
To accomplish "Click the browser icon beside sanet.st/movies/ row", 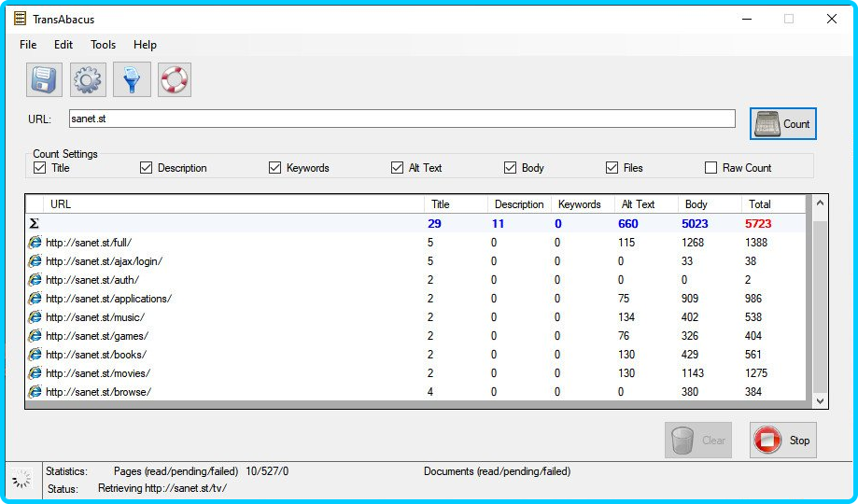I will point(35,372).
